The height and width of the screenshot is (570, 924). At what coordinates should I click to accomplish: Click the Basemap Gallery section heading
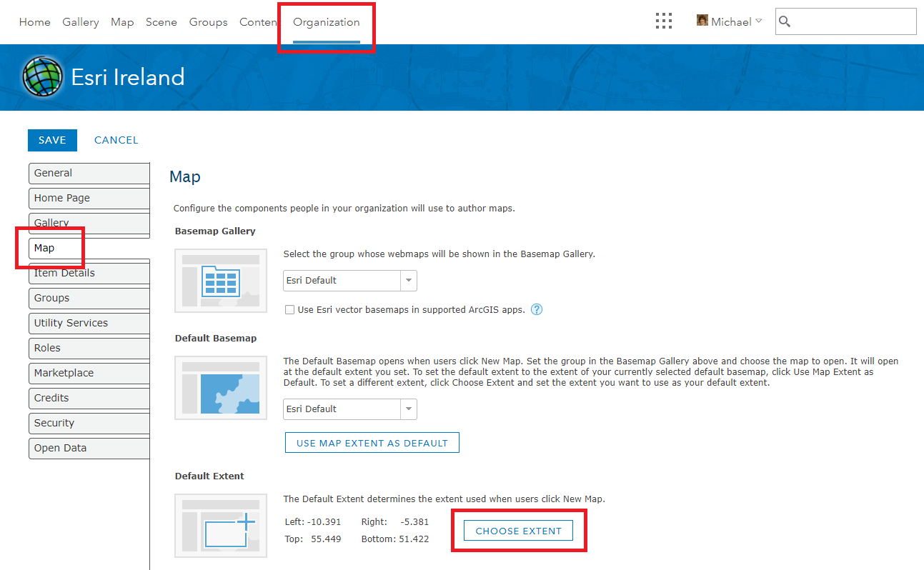(x=215, y=231)
